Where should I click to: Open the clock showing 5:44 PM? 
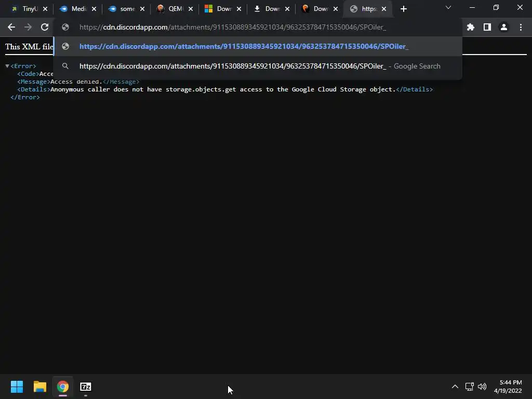[508, 387]
